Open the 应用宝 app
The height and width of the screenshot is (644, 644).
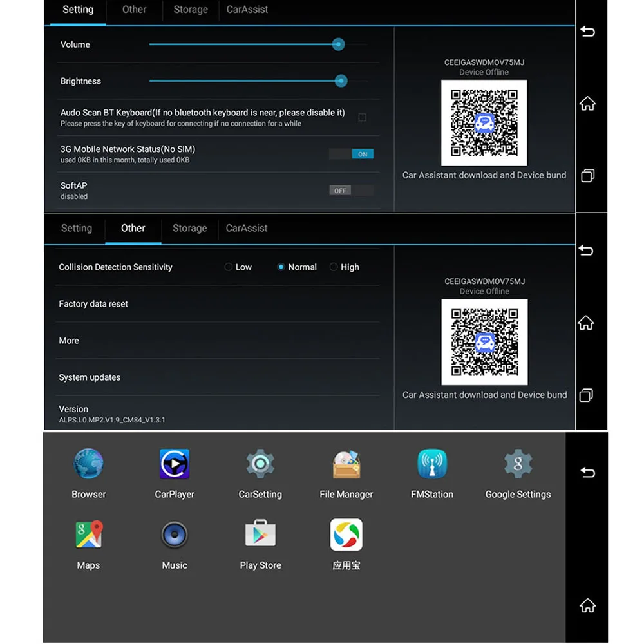[x=346, y=544]
